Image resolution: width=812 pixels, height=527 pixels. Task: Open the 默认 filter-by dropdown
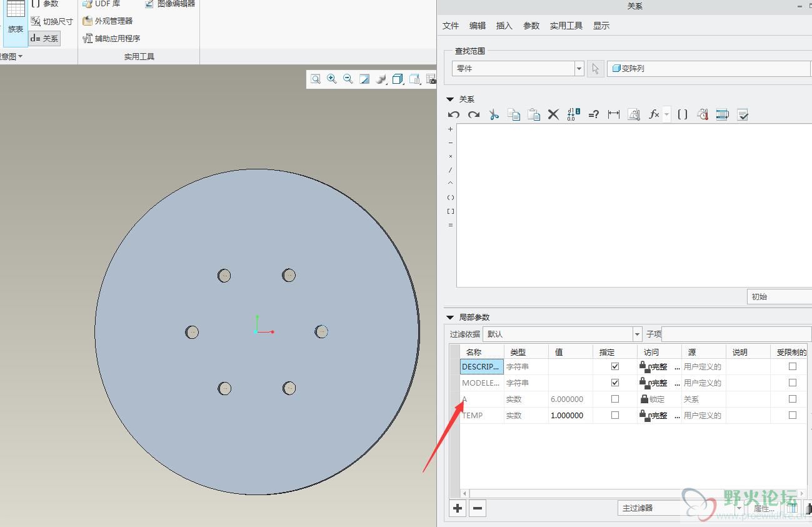tap(562, 334)
